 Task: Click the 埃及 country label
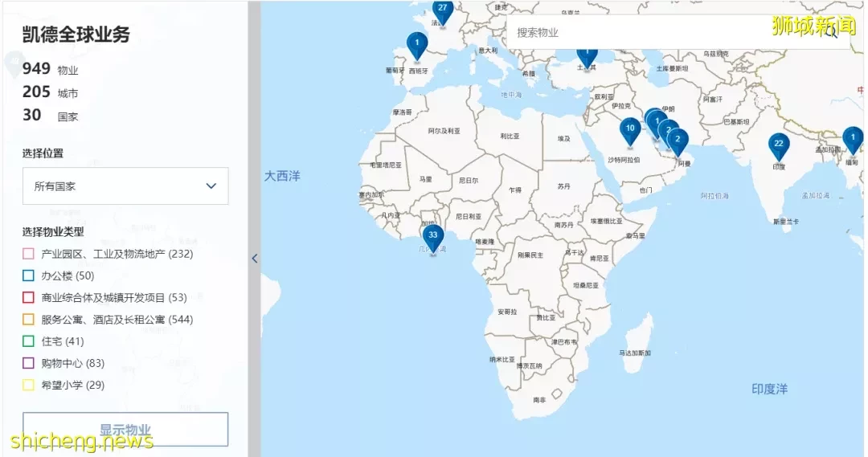pos(564,138)
